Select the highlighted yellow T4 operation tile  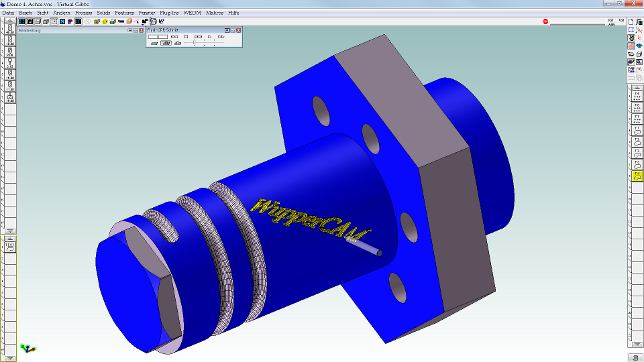(x=637, y=176)
